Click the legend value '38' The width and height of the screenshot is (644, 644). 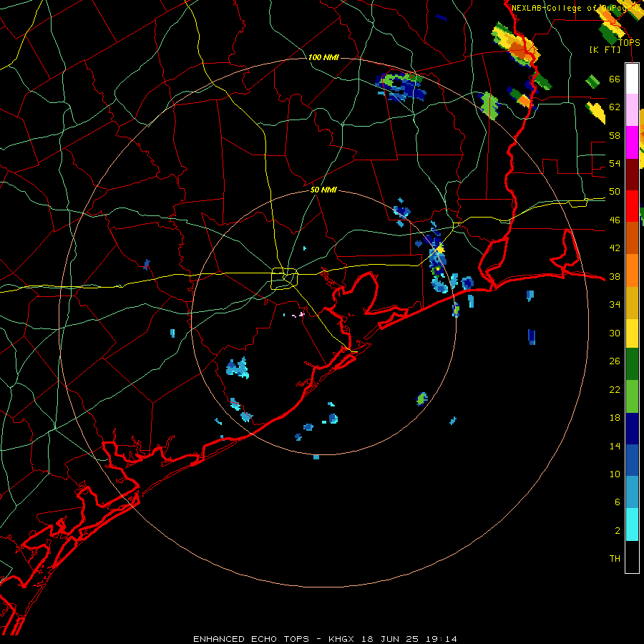pyautogui.click(x=615, y=276)
